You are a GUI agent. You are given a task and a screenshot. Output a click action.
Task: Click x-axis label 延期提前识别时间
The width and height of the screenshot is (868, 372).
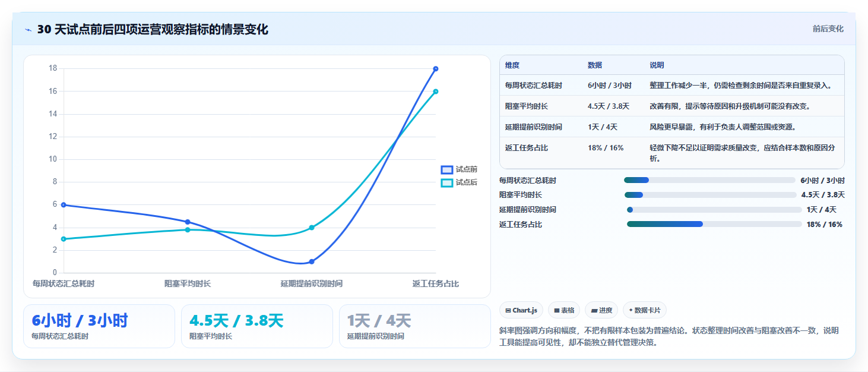click(x=312, y=284)
